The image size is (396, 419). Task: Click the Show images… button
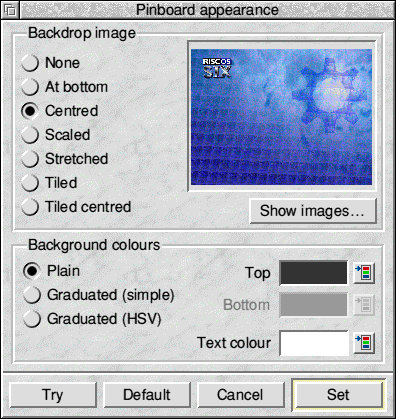click(313, 211)
